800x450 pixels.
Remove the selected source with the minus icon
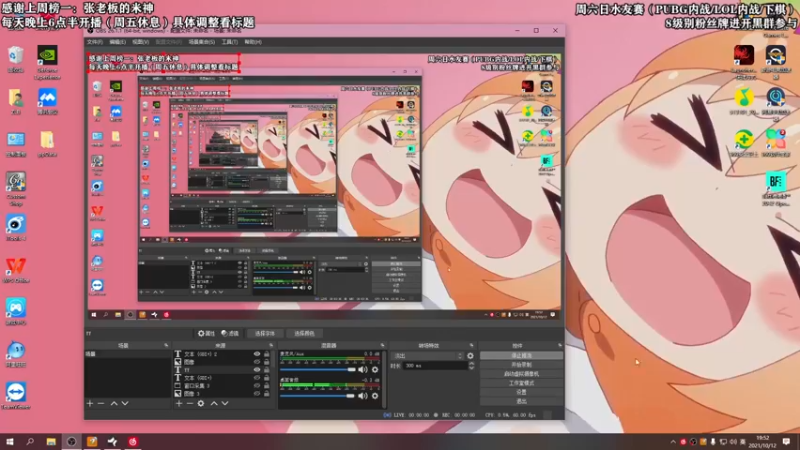pos(189,404)
